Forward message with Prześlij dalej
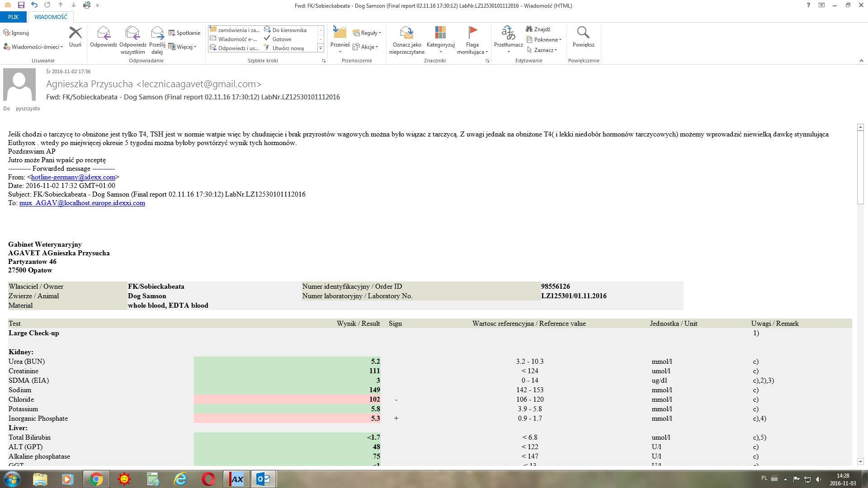868x488 pixels. coord(157,33)
